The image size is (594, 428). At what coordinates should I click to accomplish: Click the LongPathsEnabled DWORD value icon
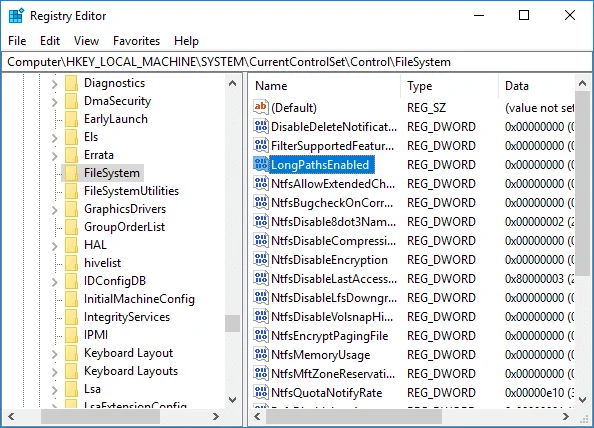tap(261, 164)
